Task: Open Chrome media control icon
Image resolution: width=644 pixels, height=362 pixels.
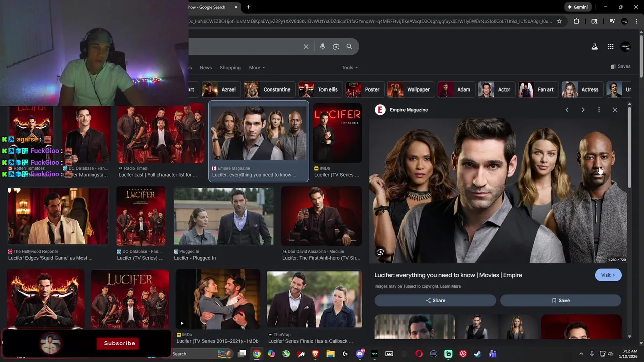Action: (612, 21)
